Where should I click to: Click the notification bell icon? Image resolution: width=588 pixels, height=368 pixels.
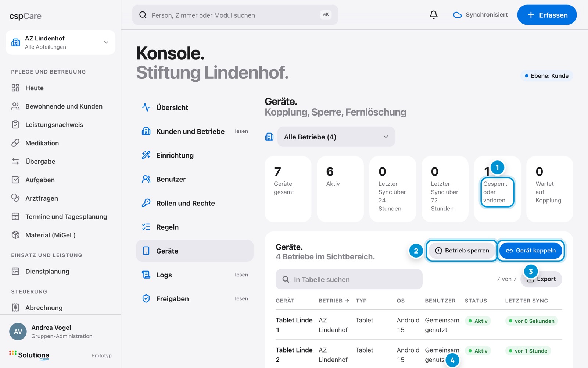[x=434, y=15]
